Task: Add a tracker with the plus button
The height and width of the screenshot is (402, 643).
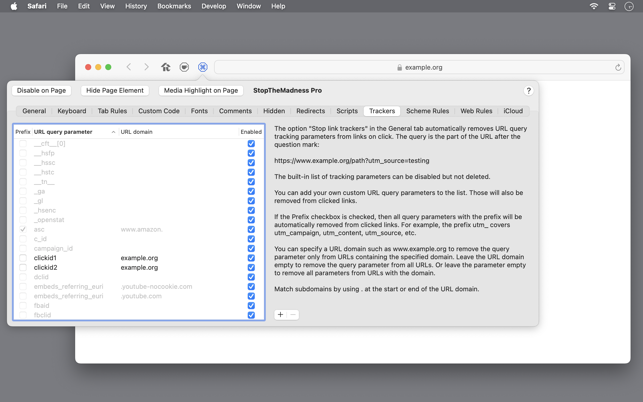Action: 280,315
